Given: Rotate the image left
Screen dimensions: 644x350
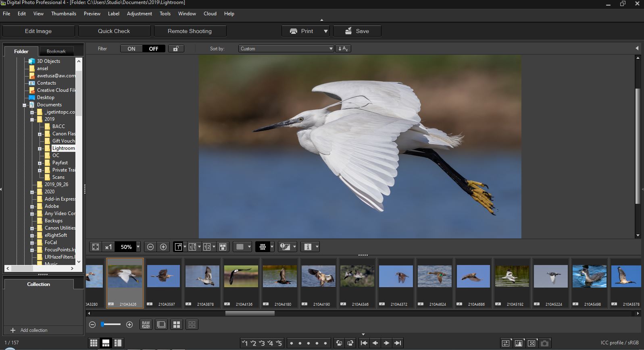Looking at the screenshot, I should 339,343.
